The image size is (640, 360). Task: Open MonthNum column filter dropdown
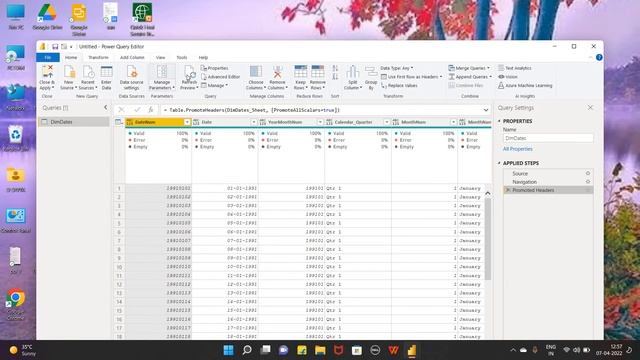(453, 122)
